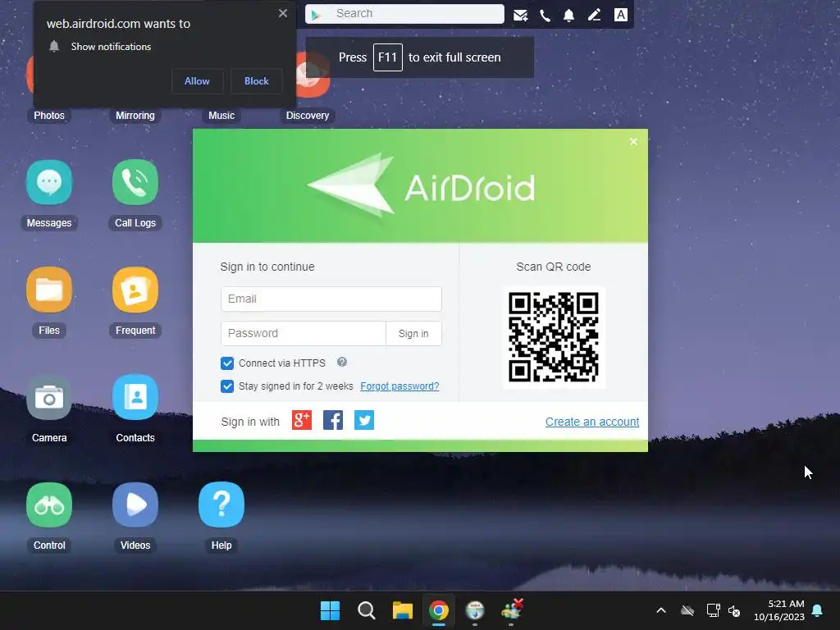Click the Music label

(221, 116)
